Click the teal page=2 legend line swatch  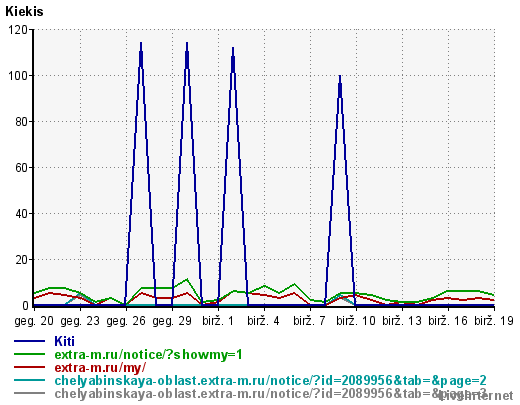pos(29,380)
